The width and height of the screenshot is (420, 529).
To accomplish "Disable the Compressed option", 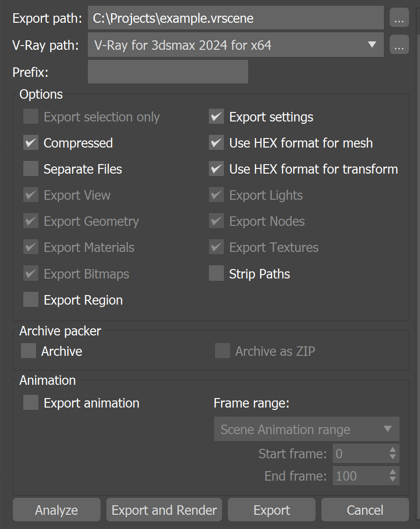I will click(x=30, y=142).
